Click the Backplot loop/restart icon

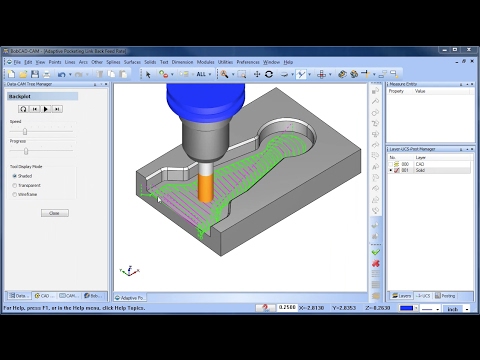23,109
